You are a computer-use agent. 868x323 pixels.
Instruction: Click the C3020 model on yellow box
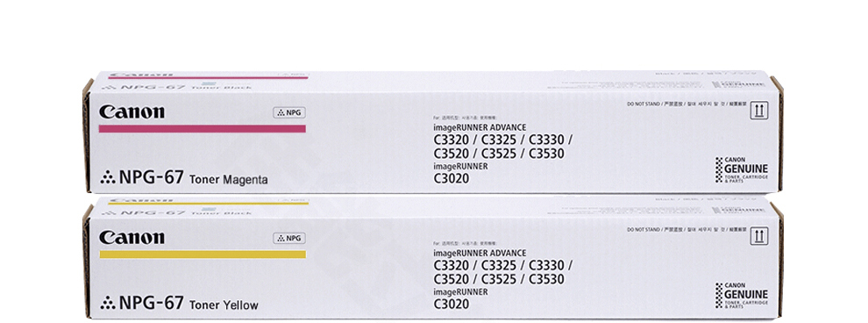pos(452,305)
